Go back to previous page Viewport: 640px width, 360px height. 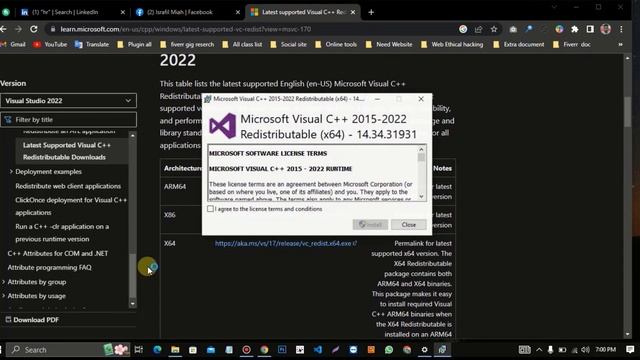pos(3,29)
